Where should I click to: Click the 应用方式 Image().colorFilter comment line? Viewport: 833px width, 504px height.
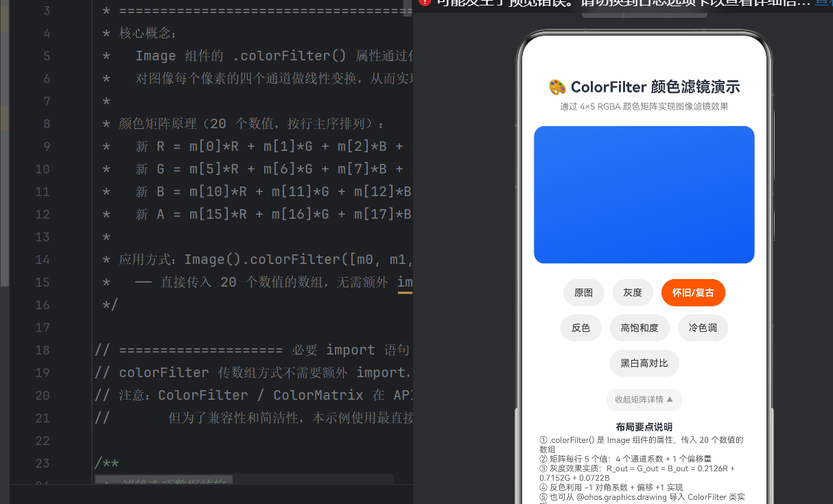pos(257,260)
